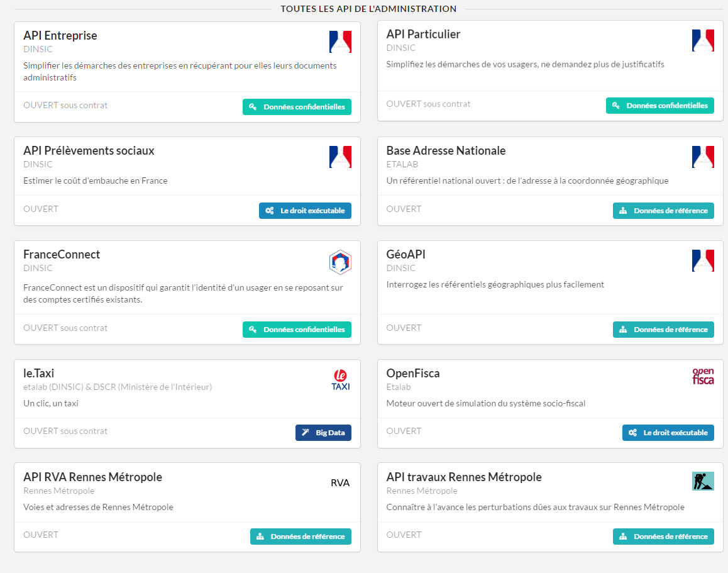728x573 pixels.
Task: Click 'OUVERT' status on API travaux card
Action: 404,535
